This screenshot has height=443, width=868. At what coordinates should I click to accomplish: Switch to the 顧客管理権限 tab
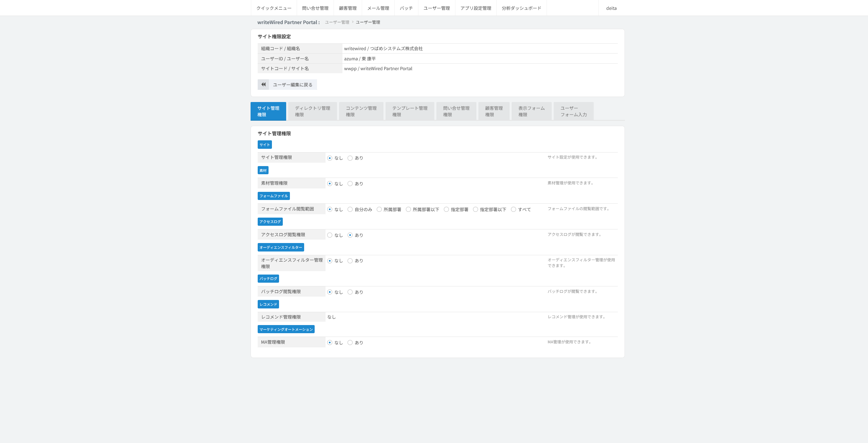click(494, 111)
